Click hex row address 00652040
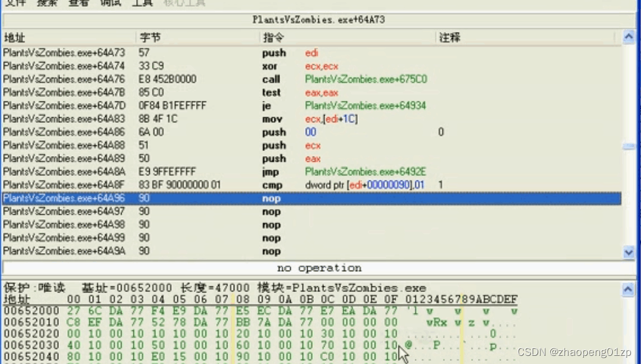641x364 pixels. click(31, 356)
